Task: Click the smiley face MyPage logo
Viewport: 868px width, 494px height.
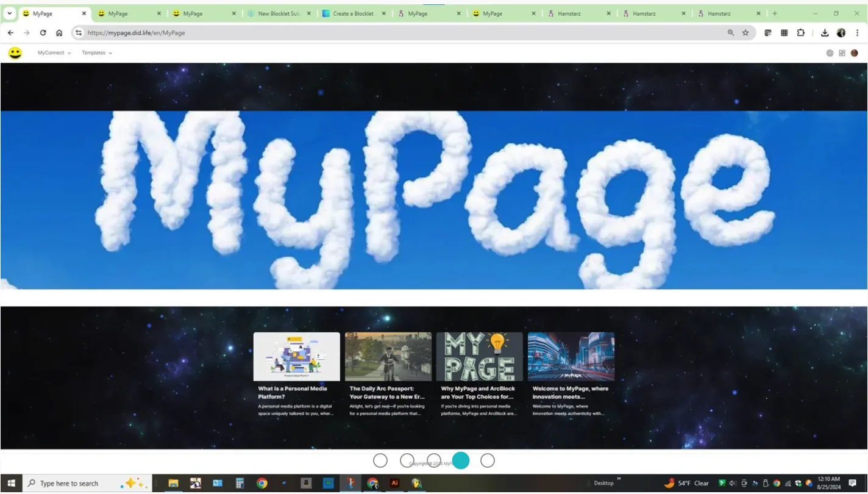Action: [x=15, y=53]
